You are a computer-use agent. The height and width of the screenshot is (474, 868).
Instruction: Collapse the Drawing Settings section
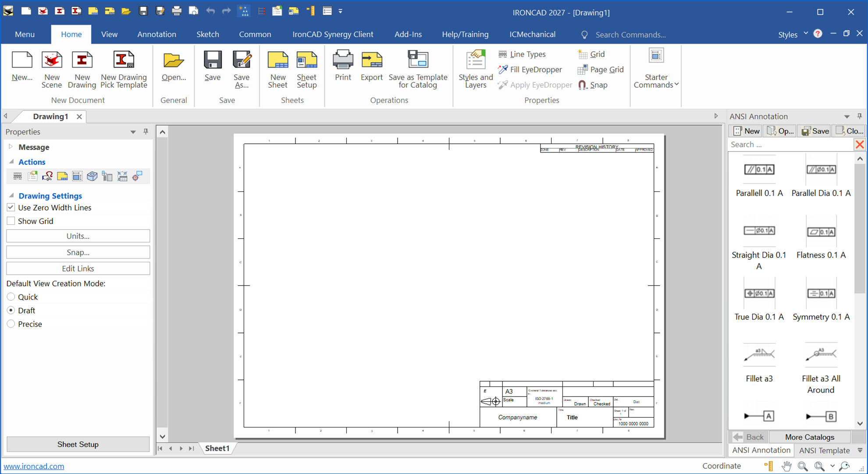pyautogui.click(x=11, y=195)
